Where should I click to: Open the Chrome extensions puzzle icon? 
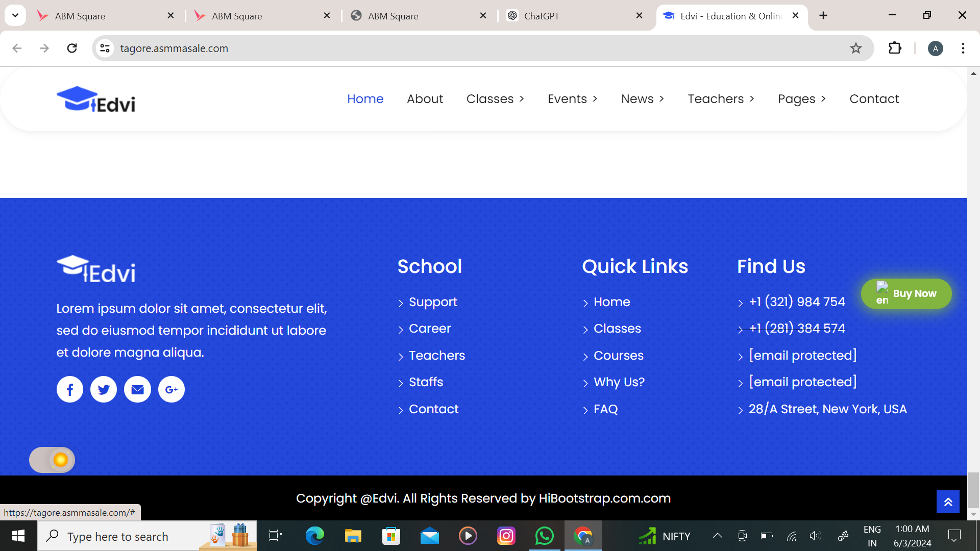click(895, 48)
